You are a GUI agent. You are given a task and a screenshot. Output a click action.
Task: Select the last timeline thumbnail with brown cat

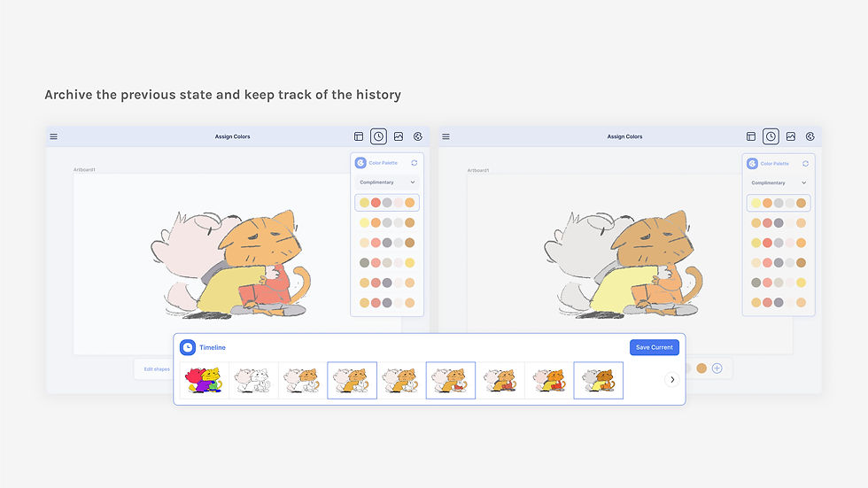[x=599, y=380]
